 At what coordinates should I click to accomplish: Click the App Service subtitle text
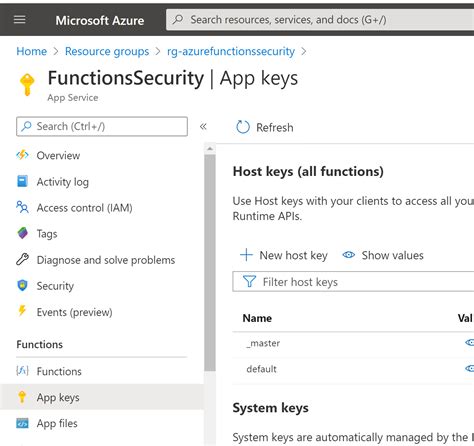[x=73, y=98]
